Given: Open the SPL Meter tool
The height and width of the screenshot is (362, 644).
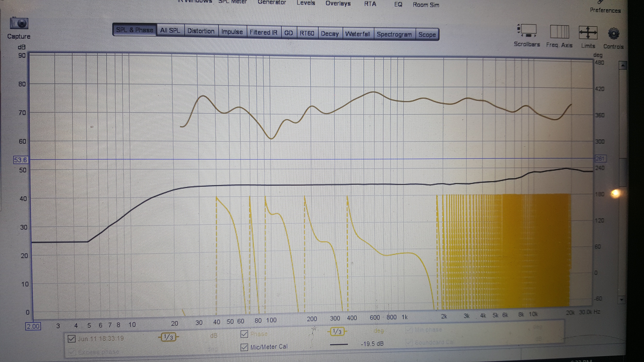Looking at the screenshot, I should (x=233, y=2).
